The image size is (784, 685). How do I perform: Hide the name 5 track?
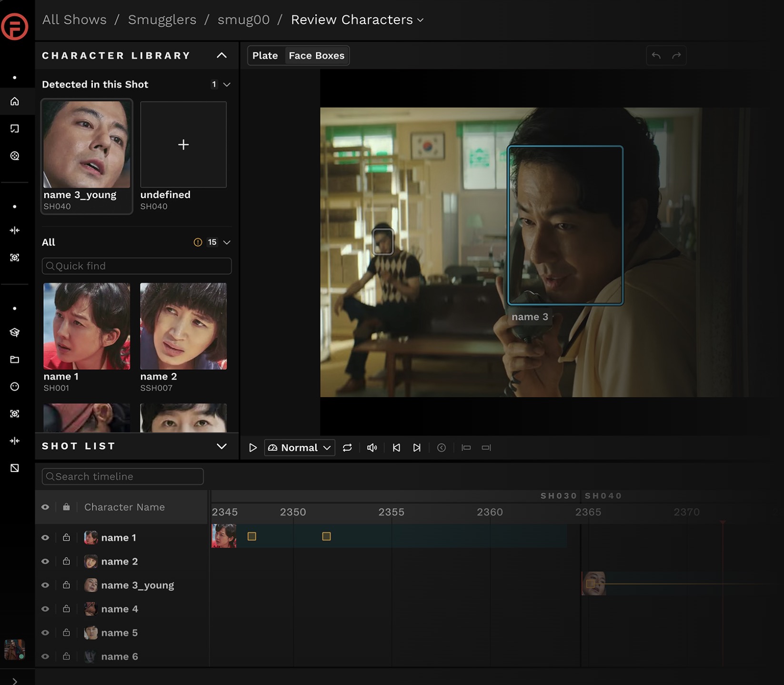point(45,633)
